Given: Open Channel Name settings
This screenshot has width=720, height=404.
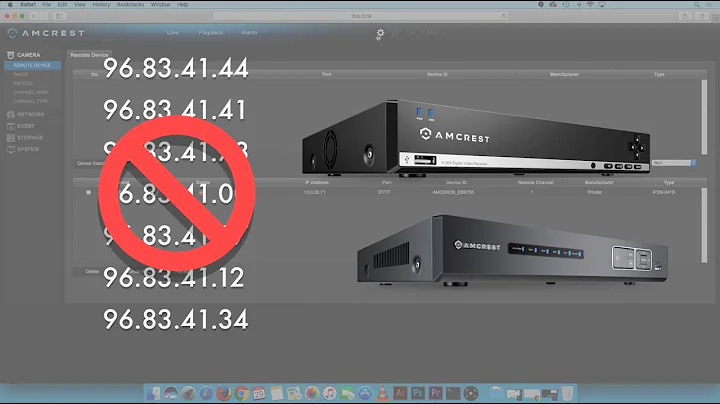Looking at the screenshot, I should tap(31, 92).
